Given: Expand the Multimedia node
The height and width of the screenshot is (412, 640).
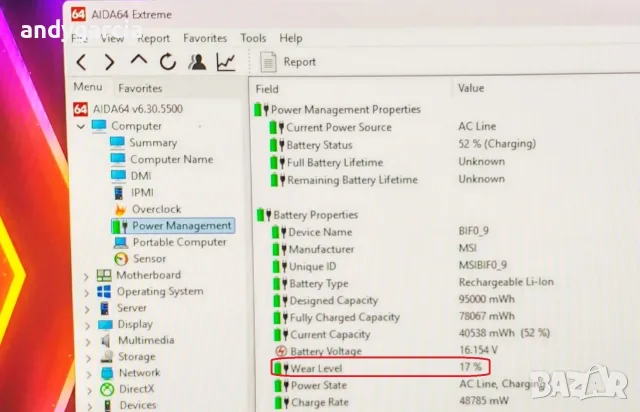Looking at the screenshot, I should point(88,342).
